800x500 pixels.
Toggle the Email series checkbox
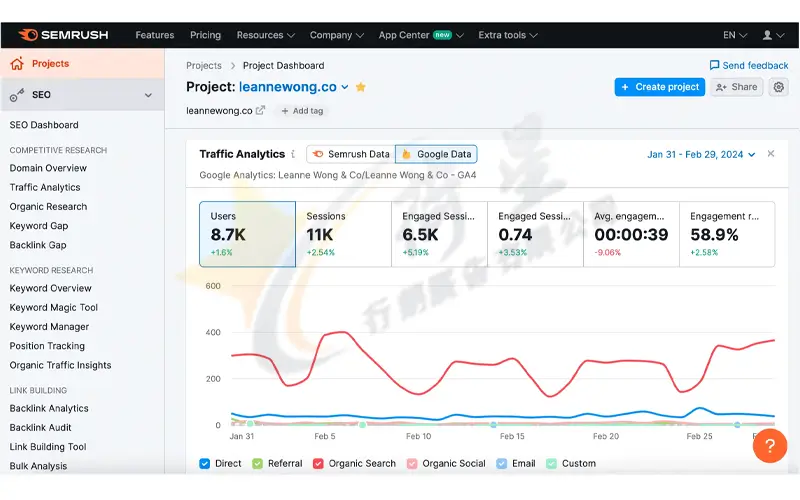coord(502,463)
